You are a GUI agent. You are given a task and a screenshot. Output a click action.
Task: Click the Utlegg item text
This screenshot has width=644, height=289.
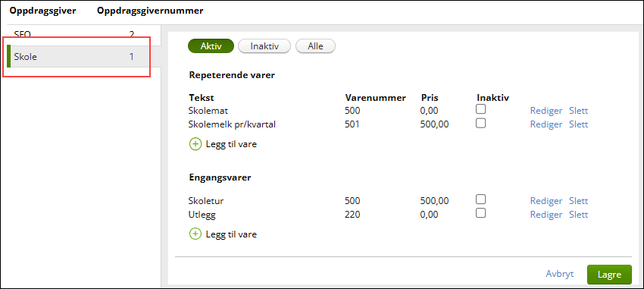202,215
